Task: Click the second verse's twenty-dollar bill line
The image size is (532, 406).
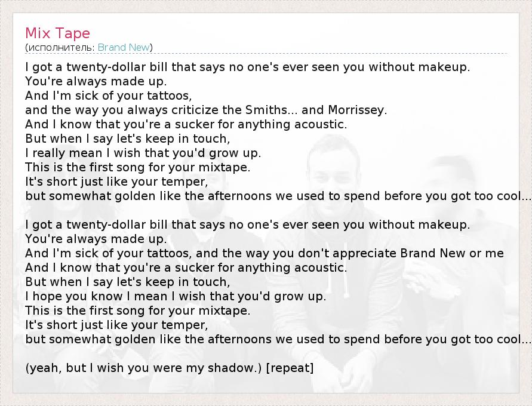Action: pyautogui.click(x=248, y=224)
